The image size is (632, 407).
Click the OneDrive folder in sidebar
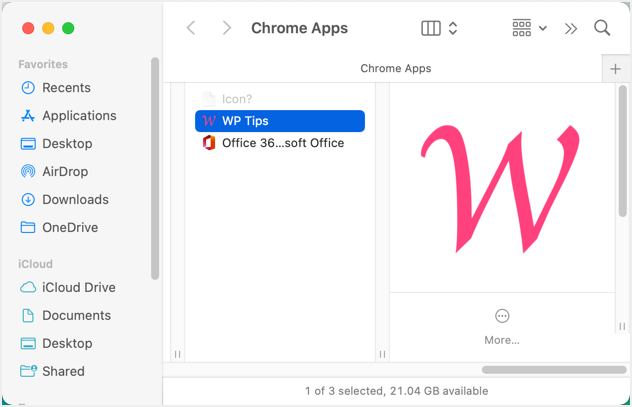point(70,227)
